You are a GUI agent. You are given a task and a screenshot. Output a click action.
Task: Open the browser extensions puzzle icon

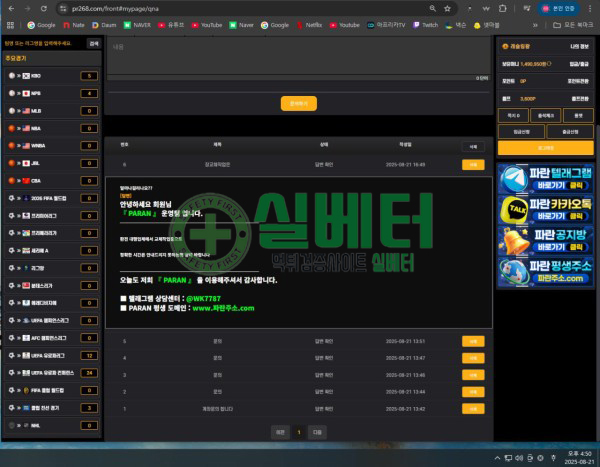tap(502, 8)
